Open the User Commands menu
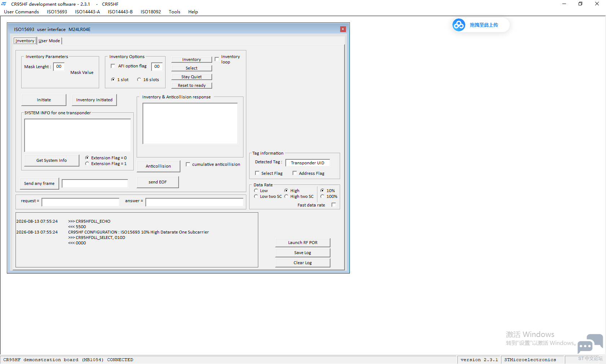Screen dimensions: 606x364 coord(21,12)
